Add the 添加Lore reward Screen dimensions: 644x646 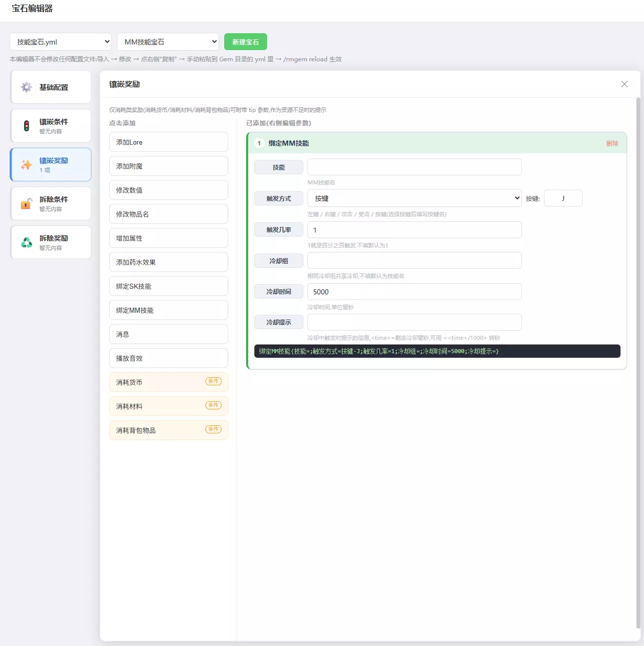point(169,142)
